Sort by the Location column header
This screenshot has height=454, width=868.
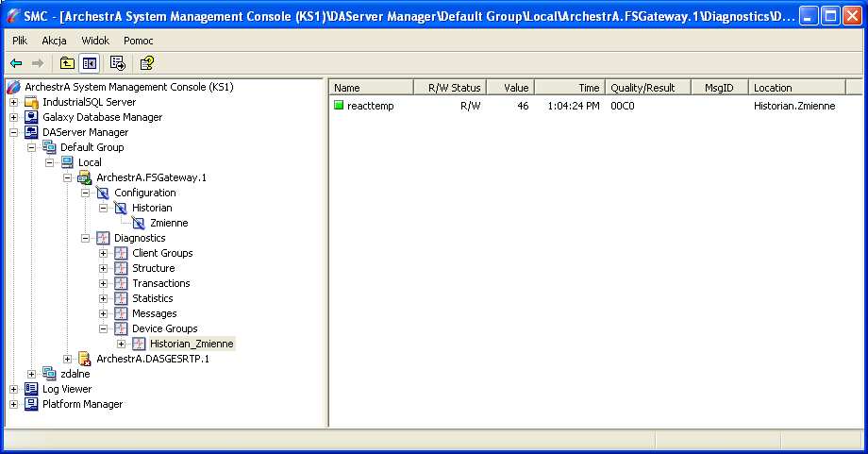tap(797, 88)
